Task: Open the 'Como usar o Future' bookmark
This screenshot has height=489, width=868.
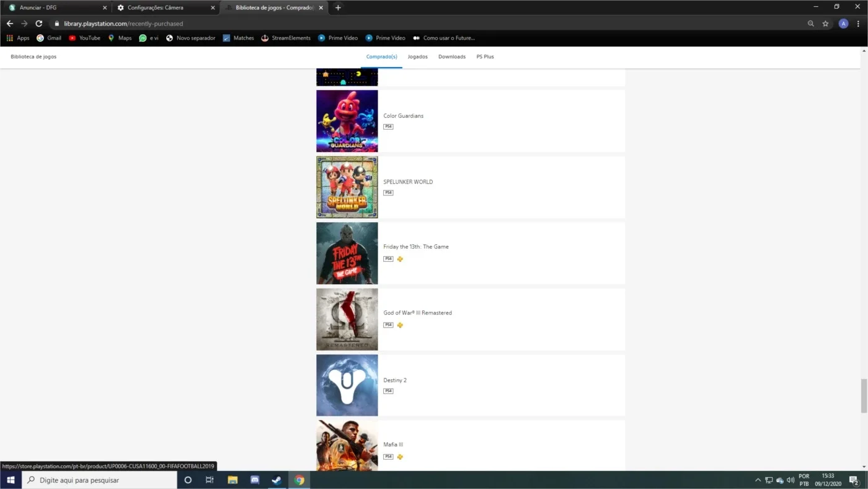Action: pos(444,38)
